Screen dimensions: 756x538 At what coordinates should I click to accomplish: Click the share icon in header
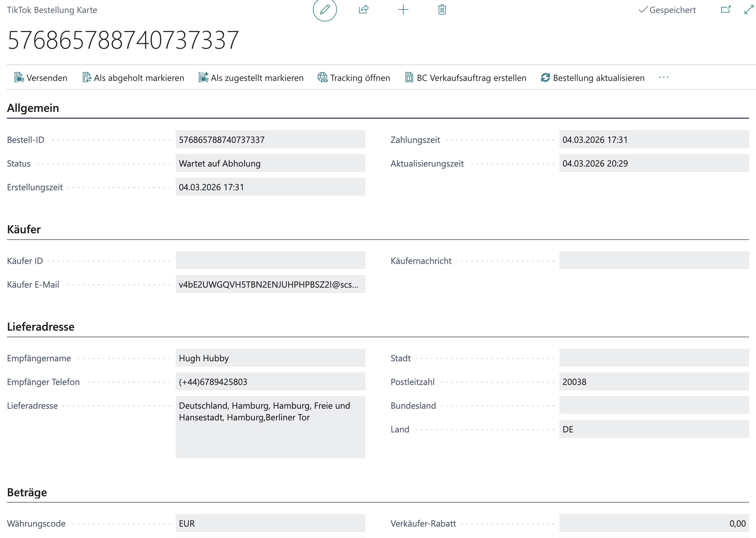point(363,9)
